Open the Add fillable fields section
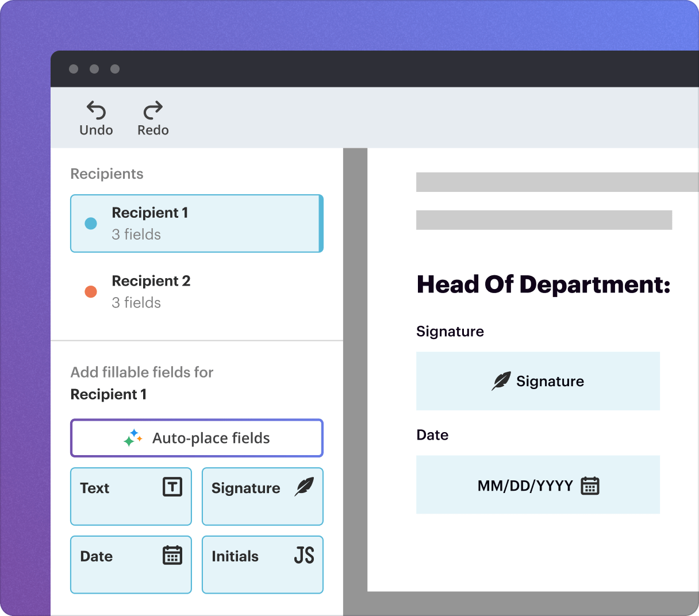Viewport: 699px width, 616px height. [x=141, y=372]
